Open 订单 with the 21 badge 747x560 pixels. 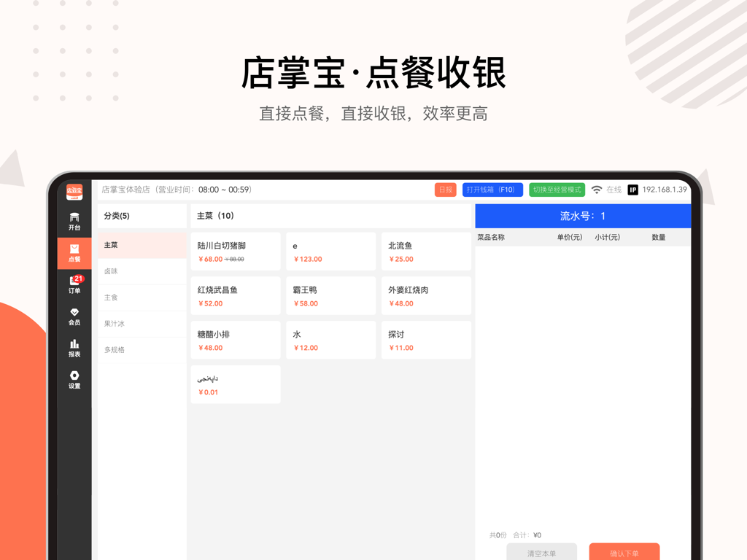tap(74, 285)
